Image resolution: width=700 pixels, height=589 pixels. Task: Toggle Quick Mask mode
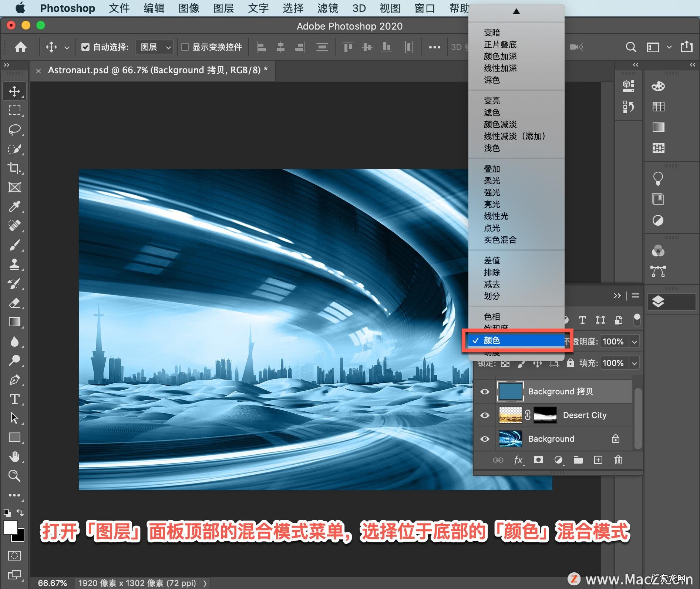point(14,556)
